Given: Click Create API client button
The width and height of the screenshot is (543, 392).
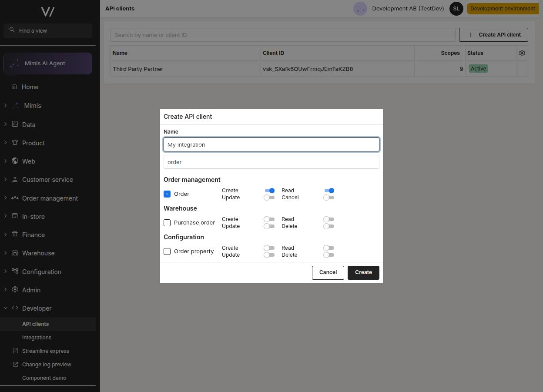Looking at the screenshot, I should tap(493, 35).
